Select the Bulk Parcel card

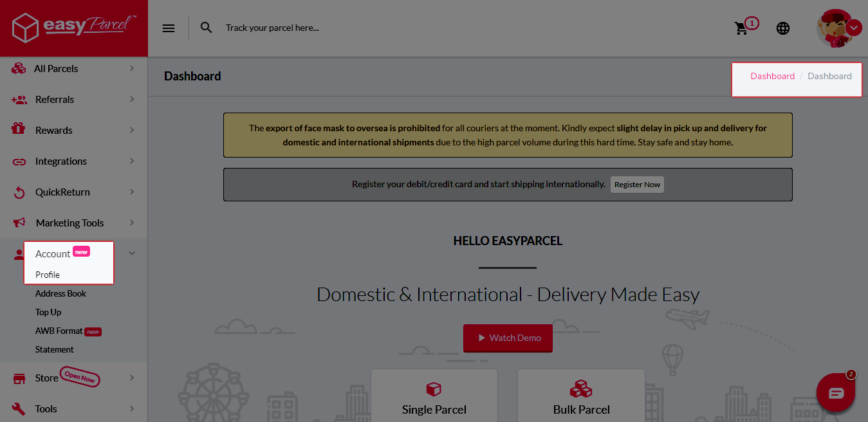pos(582,395)
